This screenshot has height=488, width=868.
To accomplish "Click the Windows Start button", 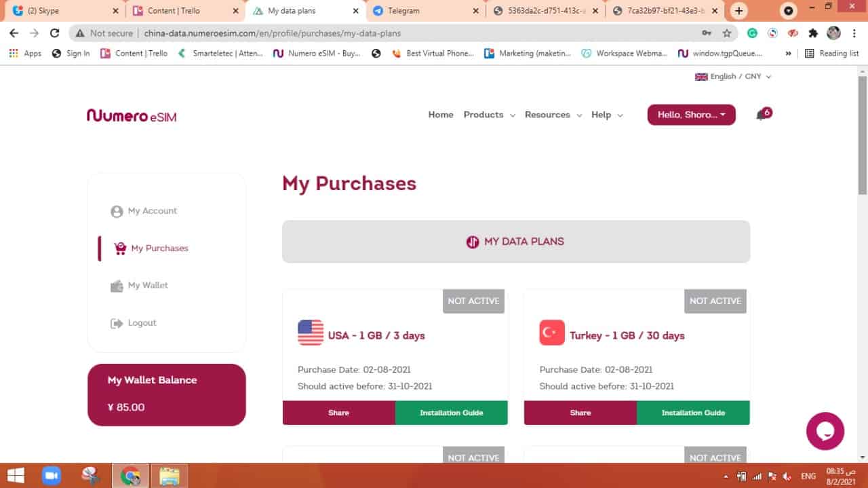I will pos(16,476).
